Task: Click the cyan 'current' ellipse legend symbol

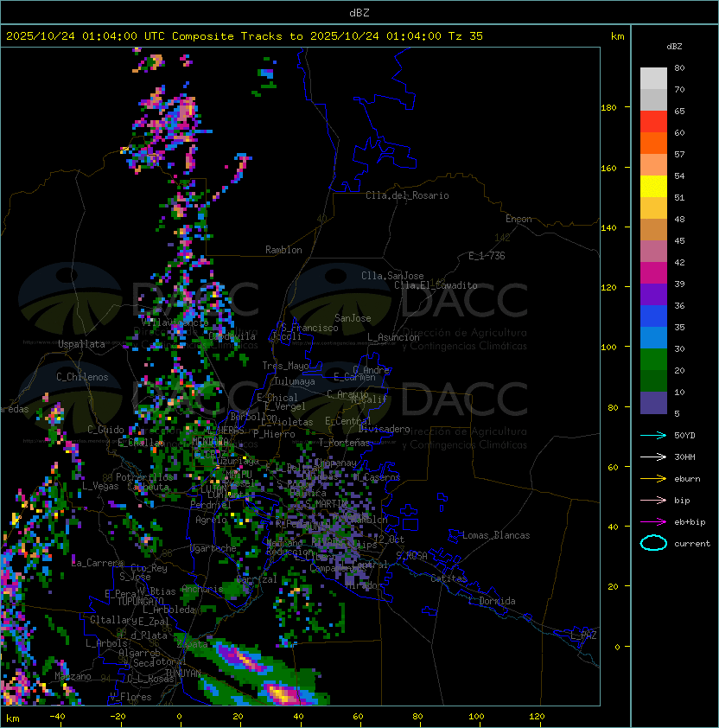Action: pyautogui.click(x=653, y=543)
